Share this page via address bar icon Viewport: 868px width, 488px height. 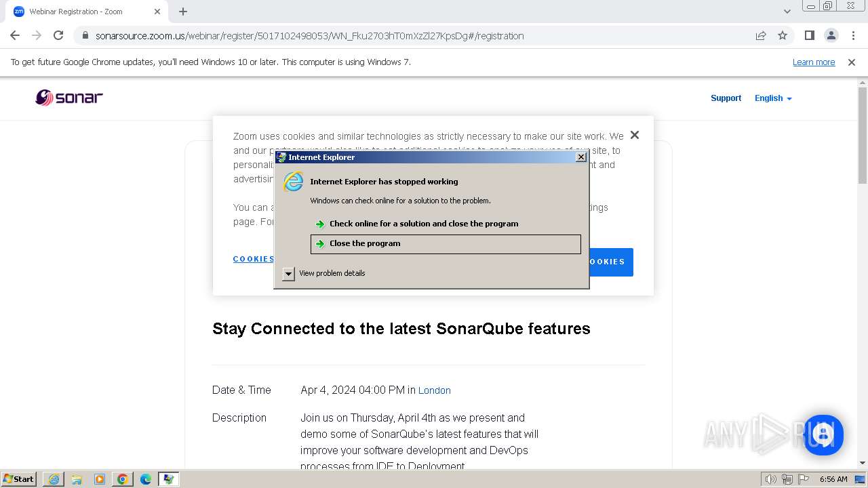point(761,35)
